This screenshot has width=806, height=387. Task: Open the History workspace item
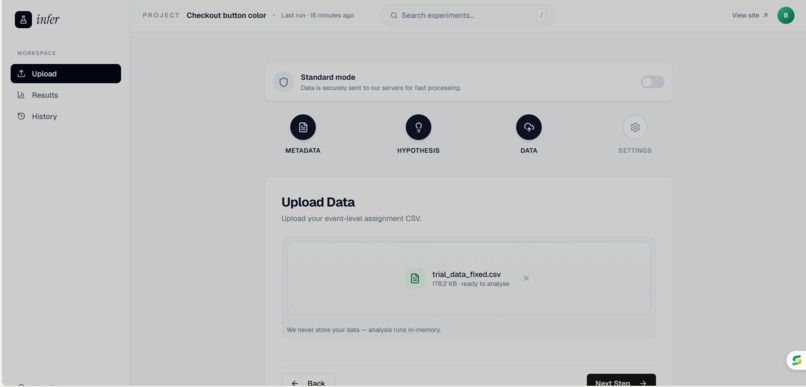[66, 117]
